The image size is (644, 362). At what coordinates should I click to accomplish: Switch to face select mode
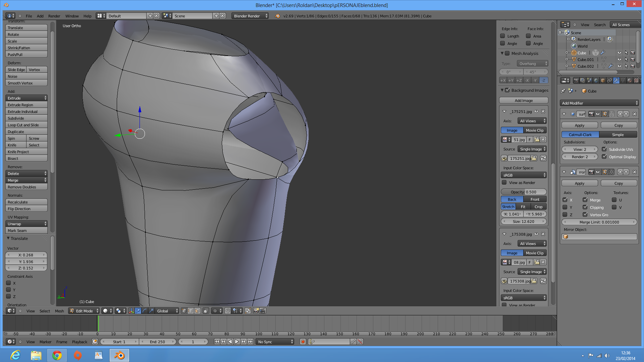[x=197, y=311]
